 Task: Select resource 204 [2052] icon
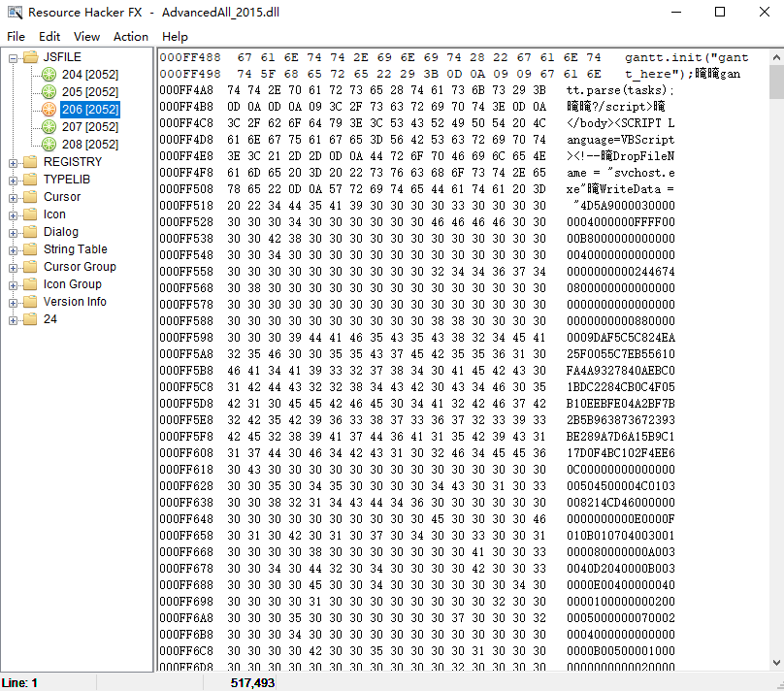[49, 75]
